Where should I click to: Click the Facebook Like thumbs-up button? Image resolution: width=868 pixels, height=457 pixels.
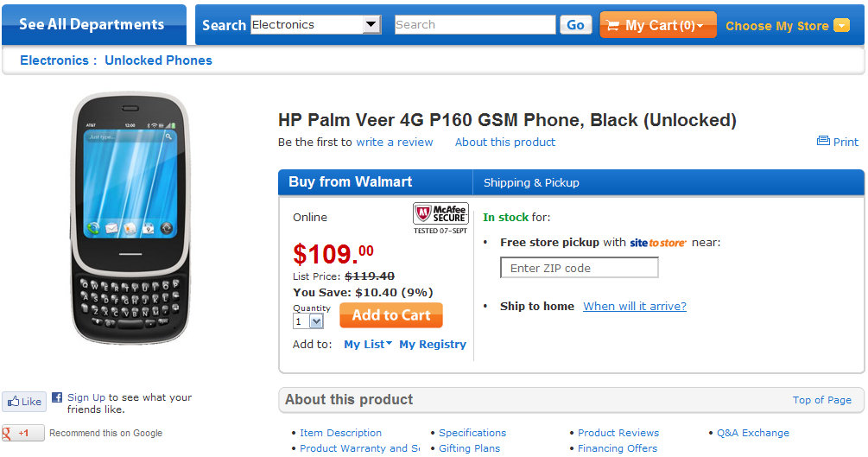tap(23, 401)
